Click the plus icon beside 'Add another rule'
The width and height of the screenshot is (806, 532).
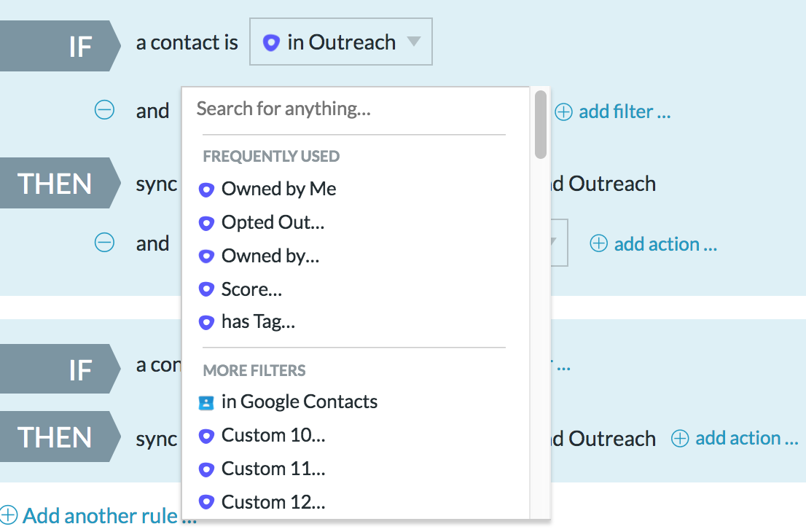pyautogui.click(x=9, y=515)
